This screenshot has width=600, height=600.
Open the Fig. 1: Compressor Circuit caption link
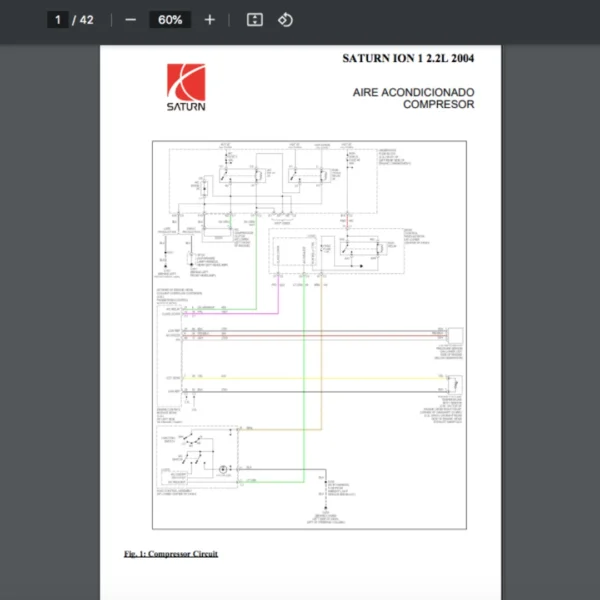(171, 553)
